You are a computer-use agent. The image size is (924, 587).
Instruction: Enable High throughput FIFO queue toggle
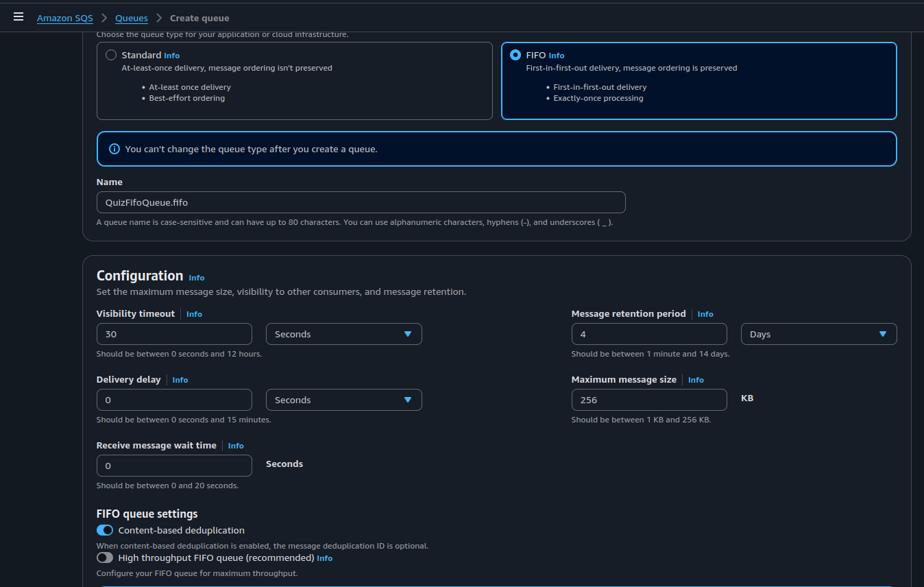click(105, 558)
